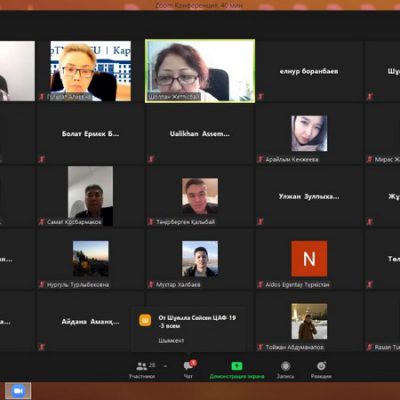This screenshot has width=400, height=400.
Task: Select Тойжан Абдуманапов's profile photo
Action: [309, 321]
